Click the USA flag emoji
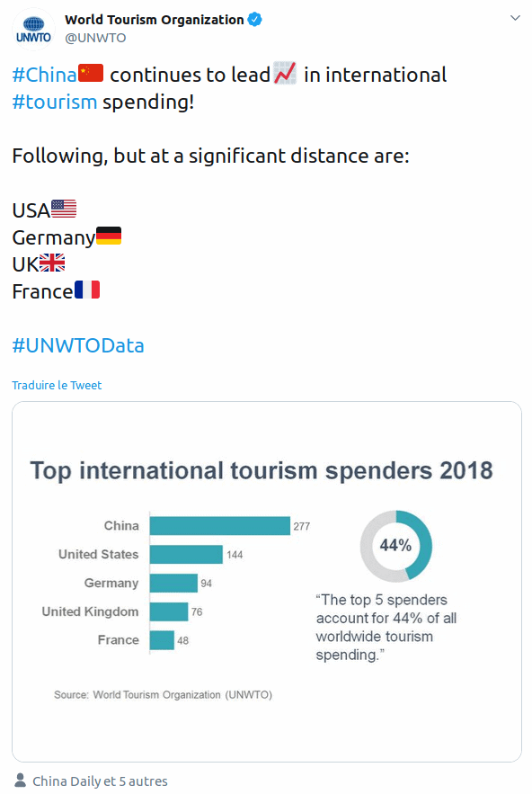The width and height of the screenshot is (532, 794). (64, 209)
